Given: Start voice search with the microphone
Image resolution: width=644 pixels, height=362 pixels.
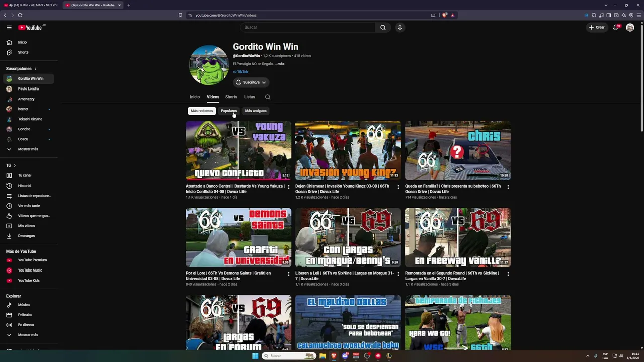Looking at the screenshot, I should 400,27.
